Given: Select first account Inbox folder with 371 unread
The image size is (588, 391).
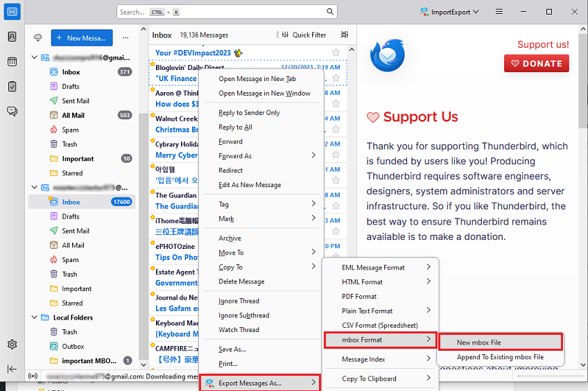Looking at the screenshot, I should (x=81, y=72).
